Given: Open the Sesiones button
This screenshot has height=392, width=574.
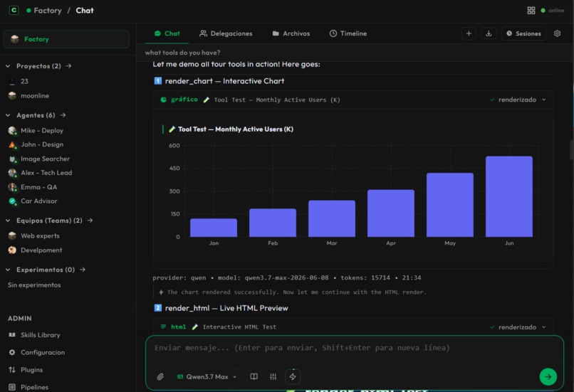Looking at the screenshot, I should 523,33.
